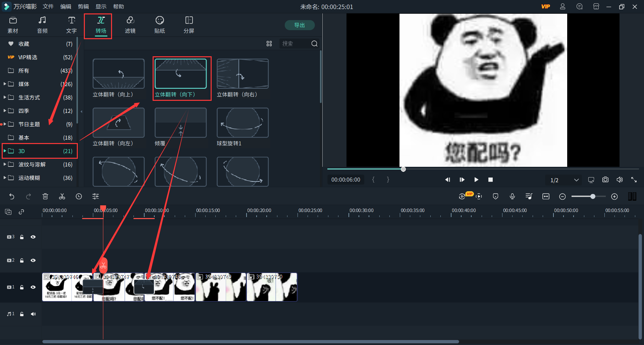Image resolution: width=644 pixels, height=345 pixels.
Task: Open the 滤镜 (Filters) panel
Action: (130, 24)
